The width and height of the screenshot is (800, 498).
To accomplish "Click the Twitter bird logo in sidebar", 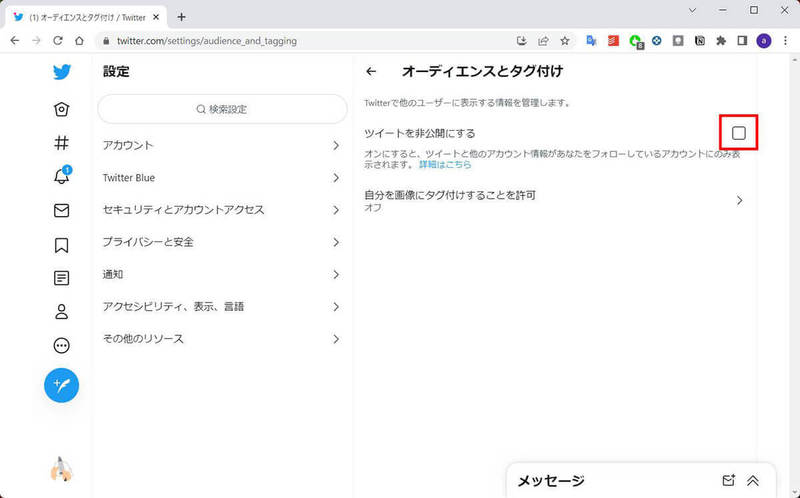I will (x=62, y=72).
